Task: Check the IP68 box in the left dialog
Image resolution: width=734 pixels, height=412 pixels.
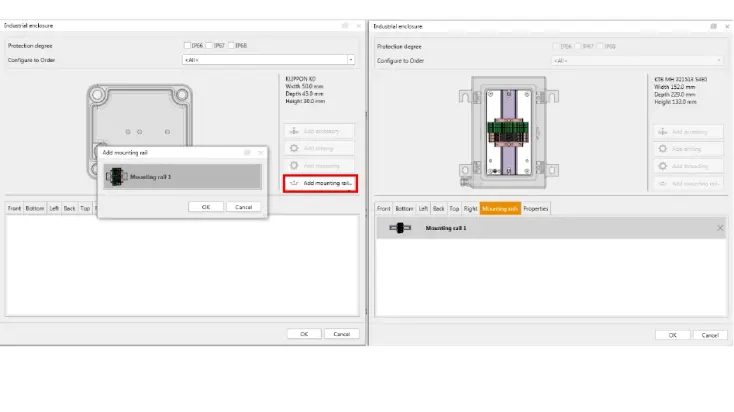Action: 232,45
